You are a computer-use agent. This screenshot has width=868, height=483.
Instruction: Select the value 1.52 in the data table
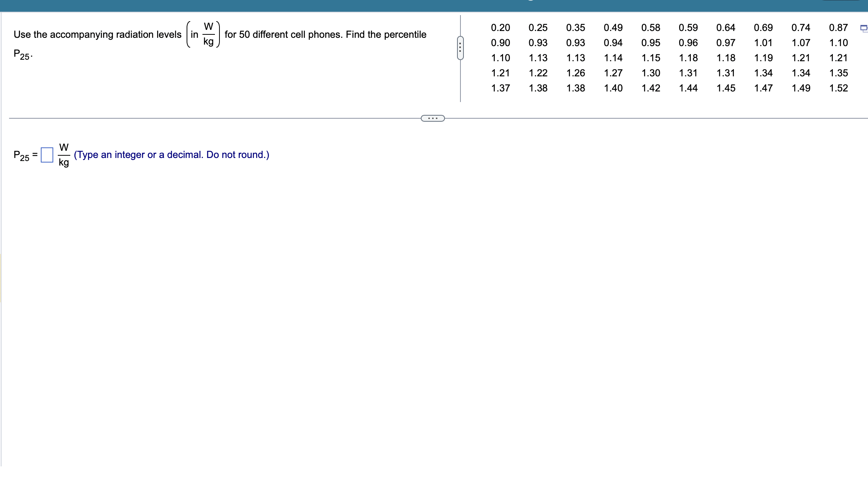tap(838, 88)
